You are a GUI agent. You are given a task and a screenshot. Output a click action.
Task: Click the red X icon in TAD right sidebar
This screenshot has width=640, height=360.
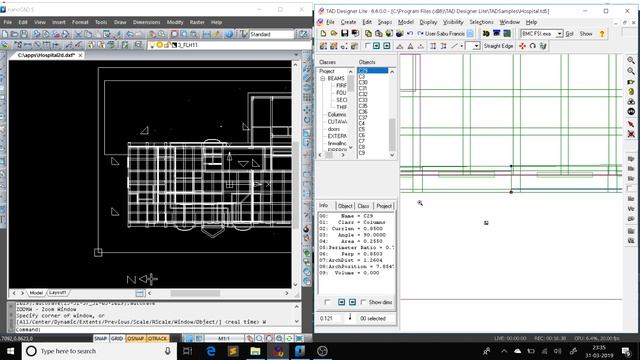[631, 134]
